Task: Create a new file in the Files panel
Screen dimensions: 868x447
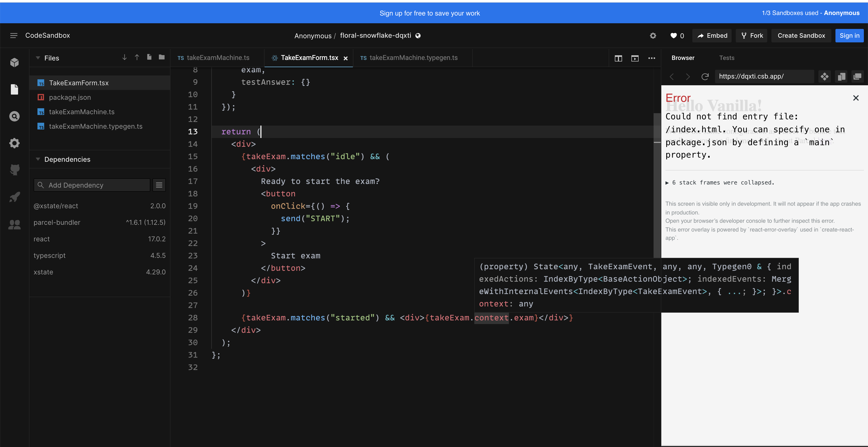Action: pos(149,57)
